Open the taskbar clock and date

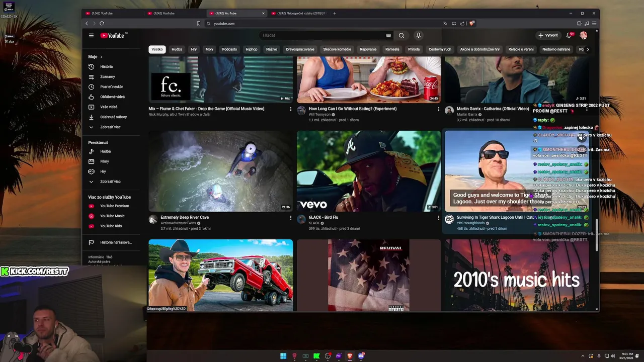(x=627, y=356)
